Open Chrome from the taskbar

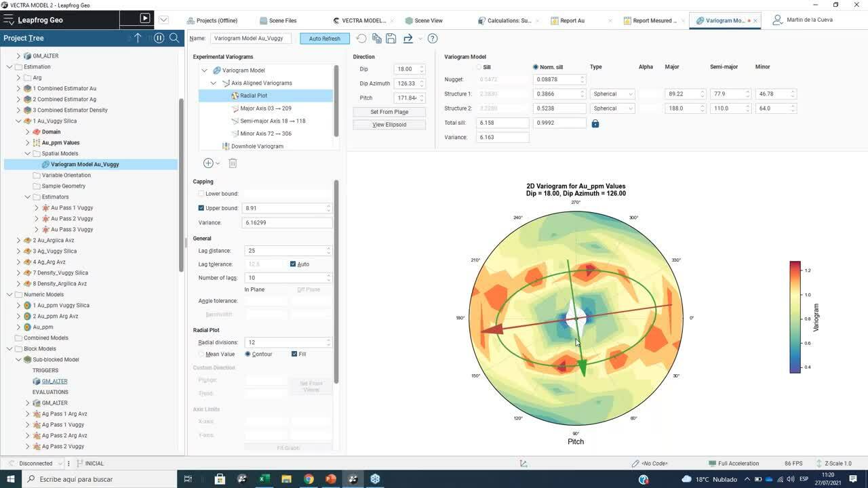point(309,479)
